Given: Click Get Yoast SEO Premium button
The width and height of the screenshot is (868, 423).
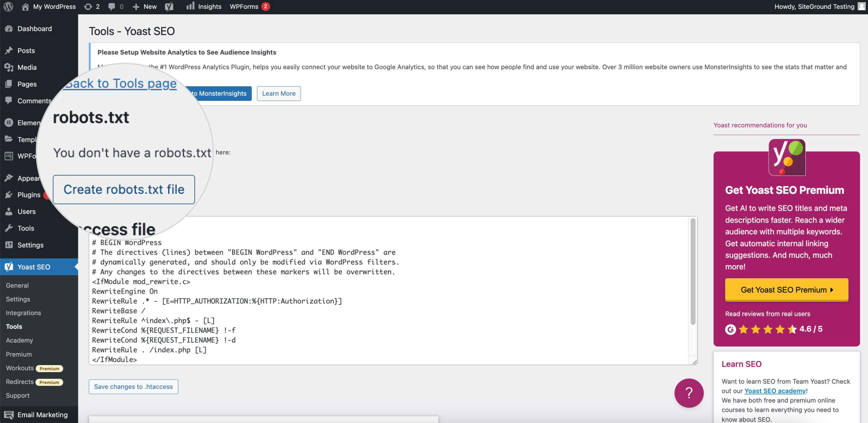Looking at the screenshot, I should 787,290.
